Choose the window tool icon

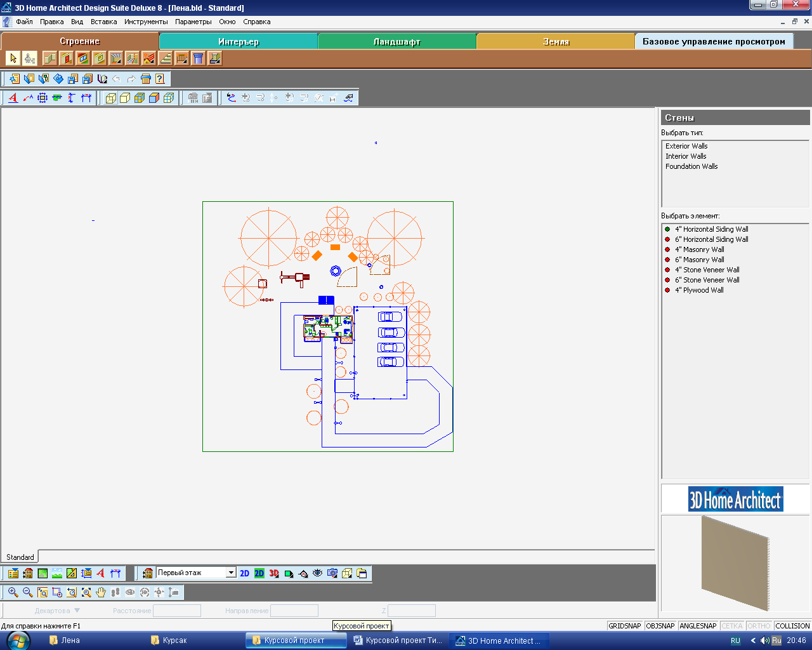(x=83, y=59)
